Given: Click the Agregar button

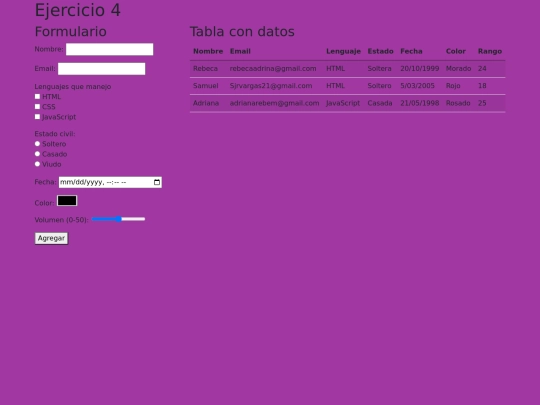Looking at the screenshot, I should pyautogui.click(x=51, y=238).
